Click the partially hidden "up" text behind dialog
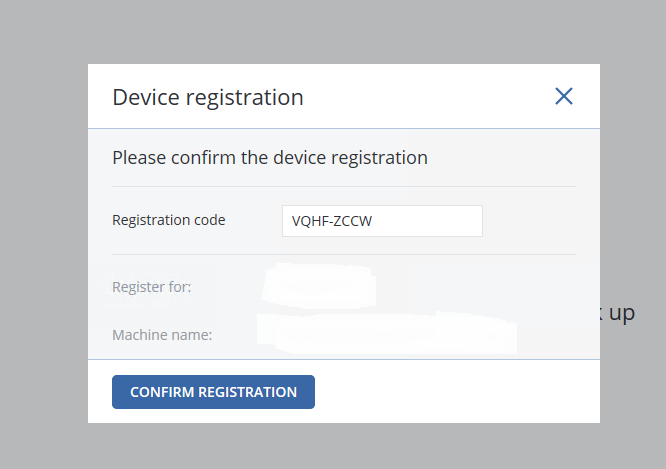This screenshot has height=469, width=666. [x=621, y=314]
